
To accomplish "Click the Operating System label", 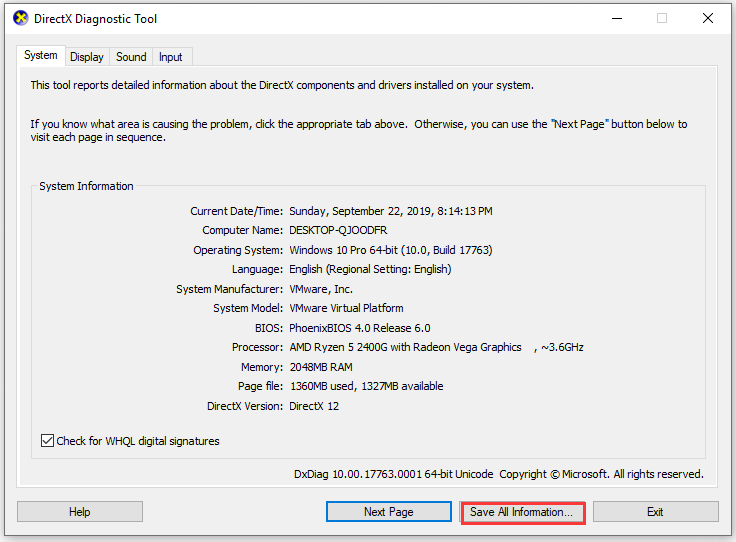I will click(x=238, y=250).
